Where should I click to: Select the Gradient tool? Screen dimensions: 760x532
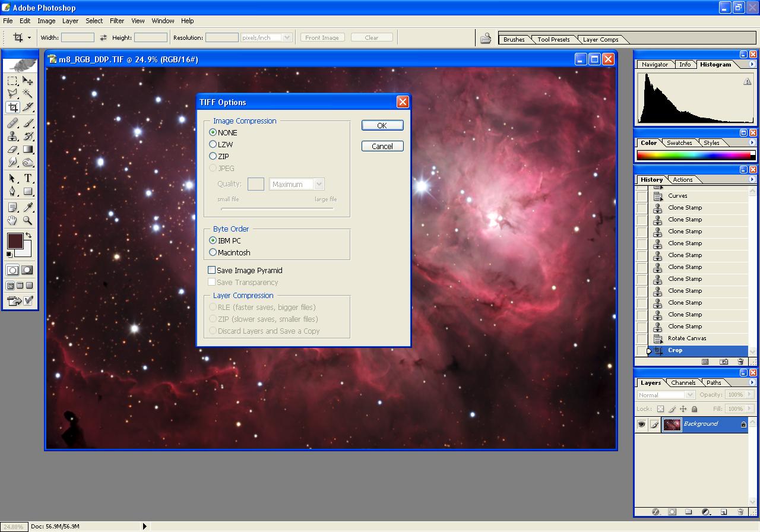(x=28, y=150)
